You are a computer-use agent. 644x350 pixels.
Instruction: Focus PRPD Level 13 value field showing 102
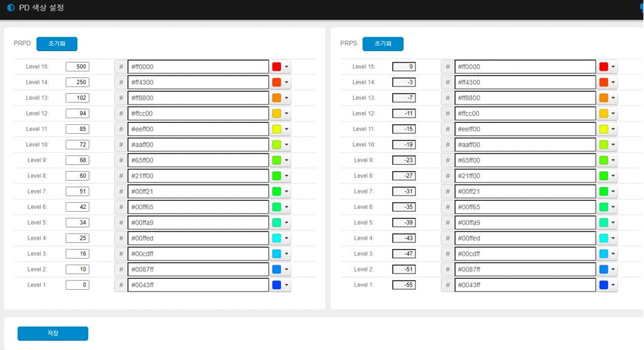click(78, 98)
